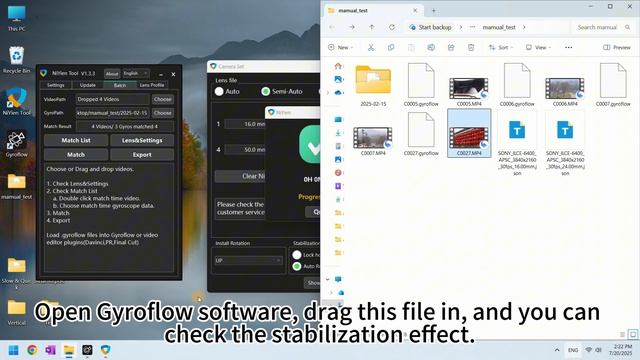Select This PC desktop icon

(16, 18)
